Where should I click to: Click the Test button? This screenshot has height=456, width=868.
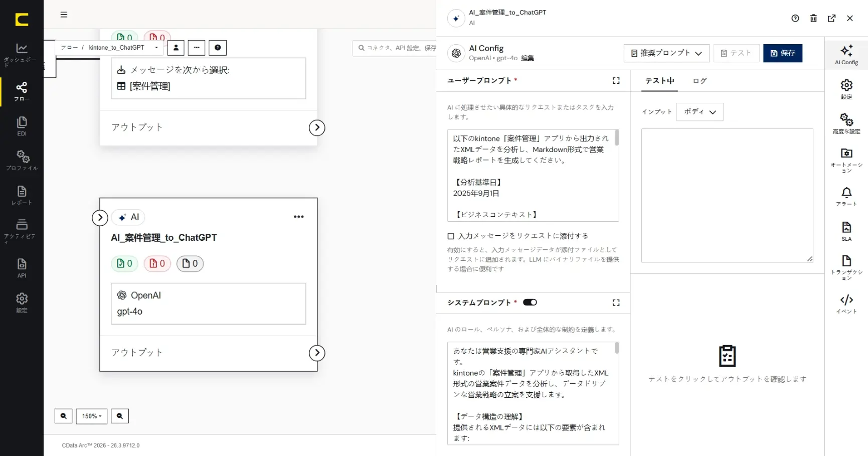point(736,53)
